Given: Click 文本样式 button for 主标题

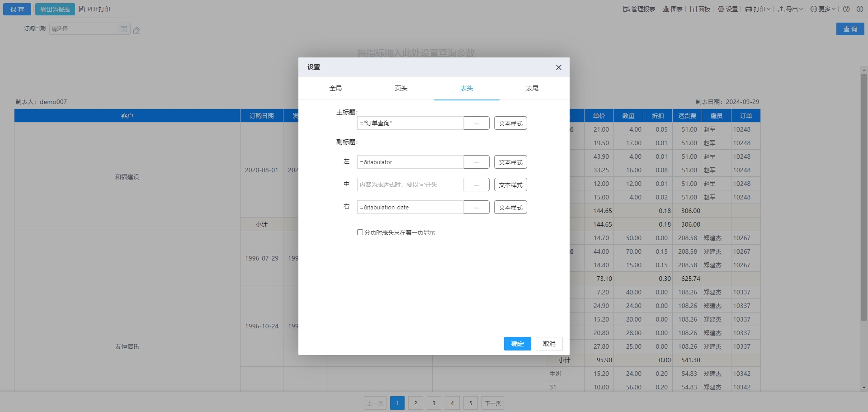Looking at the screenshot, I should [x=510, y=123].
